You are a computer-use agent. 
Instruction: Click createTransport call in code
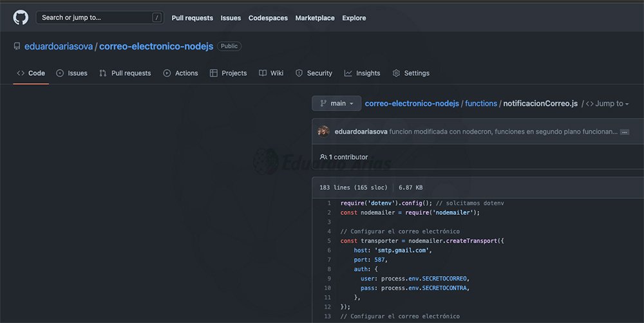pyautogui.click(x=471, y=241)
